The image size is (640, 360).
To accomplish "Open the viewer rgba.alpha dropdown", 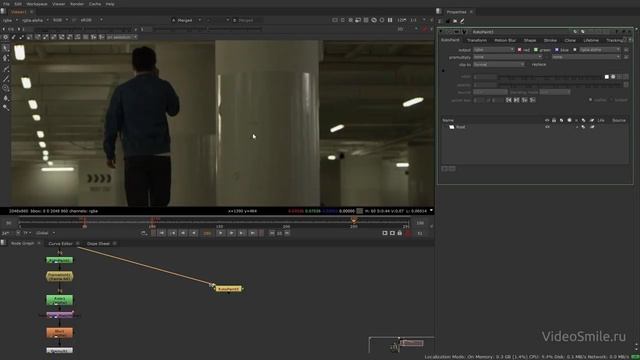I will point(35,20).
